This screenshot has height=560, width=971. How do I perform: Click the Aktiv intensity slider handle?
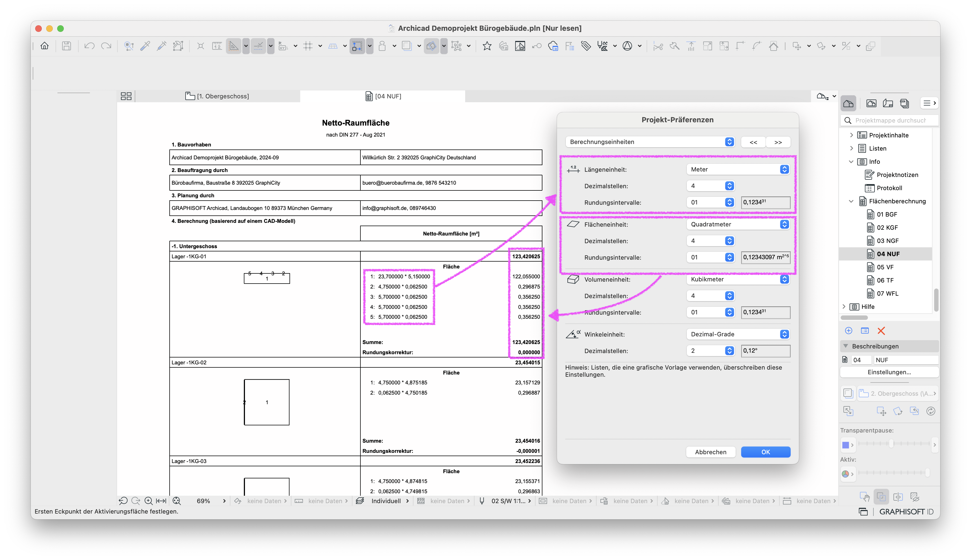928,473
